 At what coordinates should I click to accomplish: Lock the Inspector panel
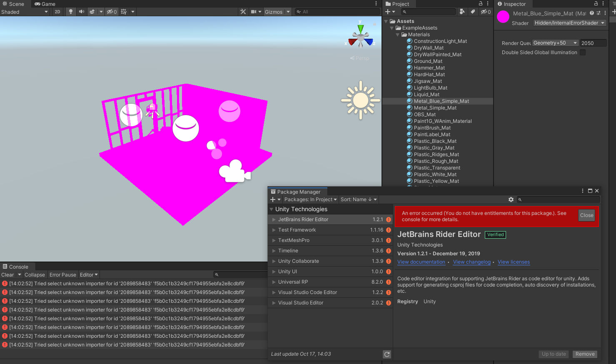(596, 3)
